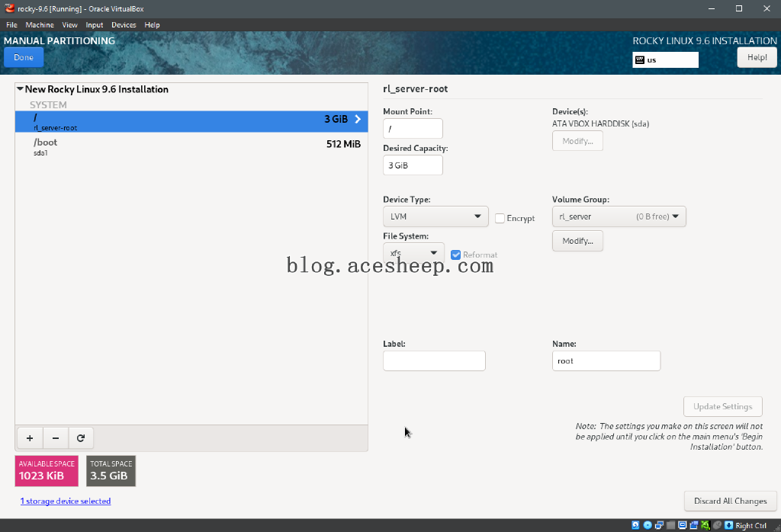Click the optical drive icon in VirtualBox status bar
The image size is (781, 532).
pos(648,524)
